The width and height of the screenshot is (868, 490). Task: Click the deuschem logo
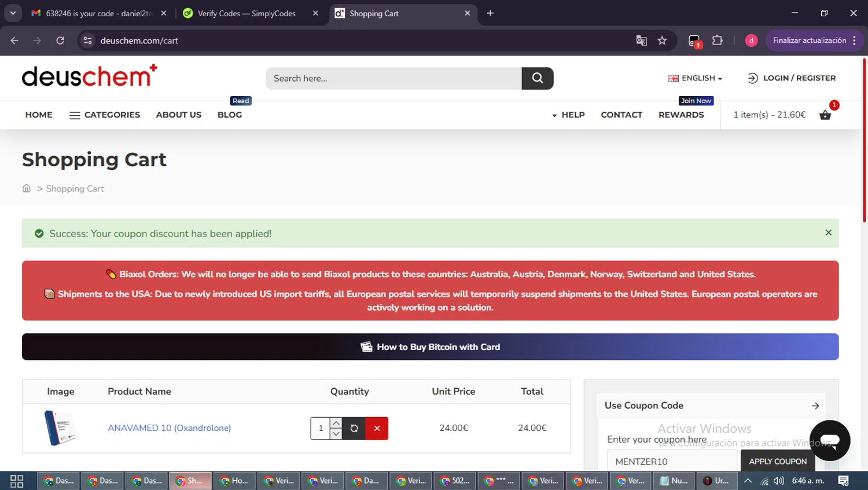(x=89, y=76)
